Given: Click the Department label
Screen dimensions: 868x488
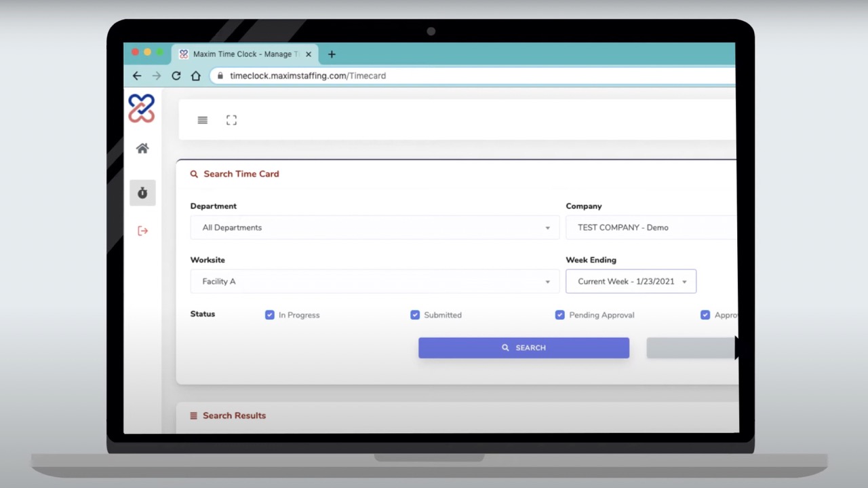Looking at the screenshot, I should click(214, 206).
